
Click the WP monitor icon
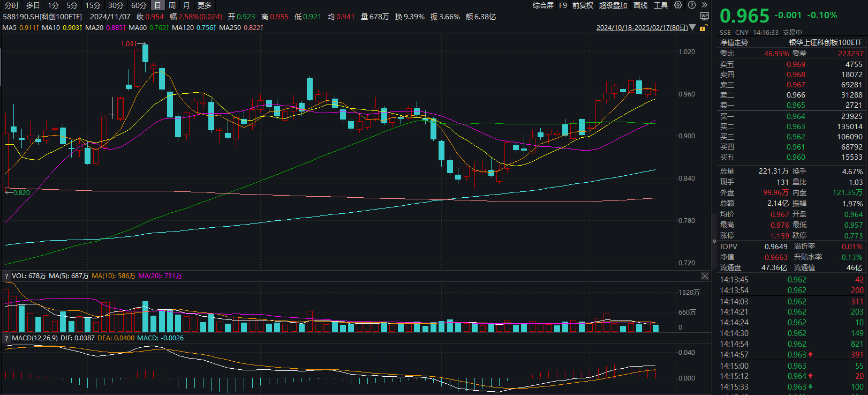coord(705,17)
